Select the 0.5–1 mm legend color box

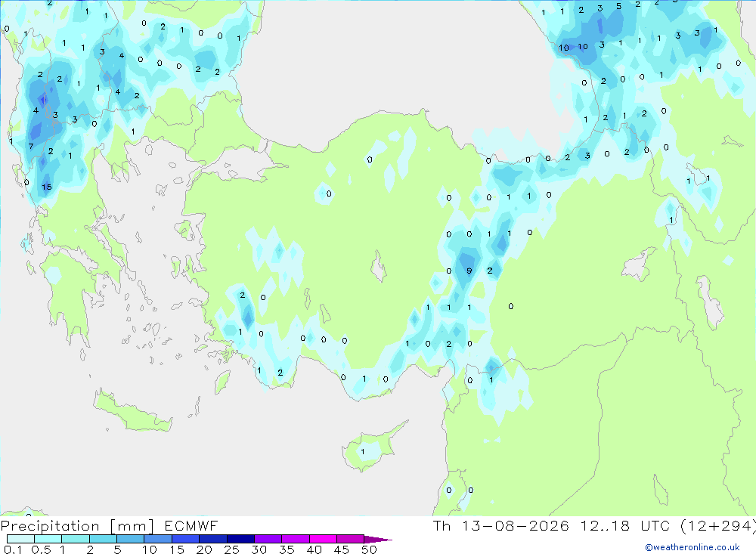[48, 539]
